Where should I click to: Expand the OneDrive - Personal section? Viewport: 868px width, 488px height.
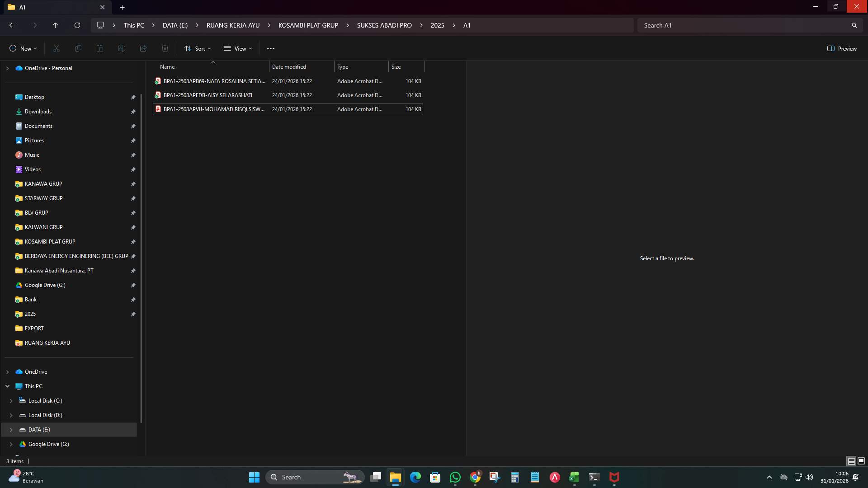point(7,68)
